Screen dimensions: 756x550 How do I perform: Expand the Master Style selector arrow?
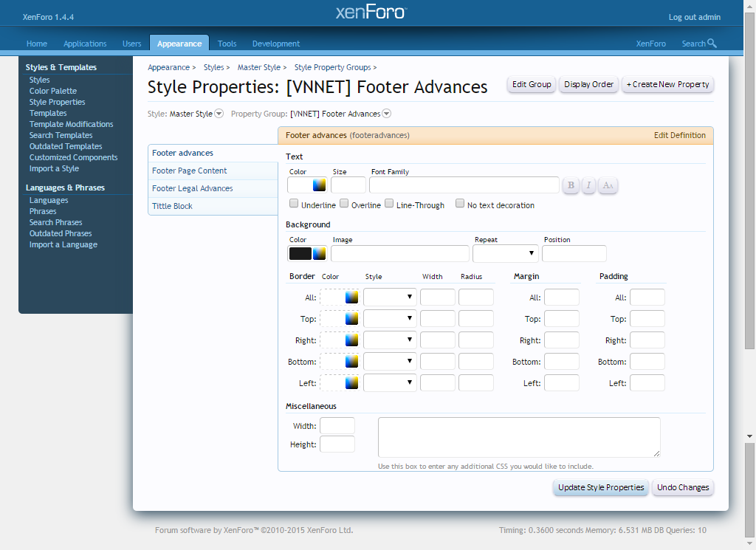pos(219,114)
